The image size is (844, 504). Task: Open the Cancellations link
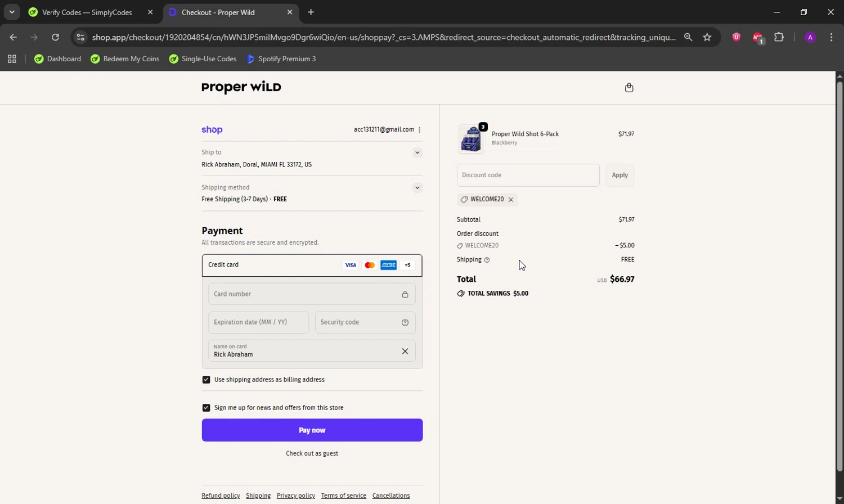point(391,496)
